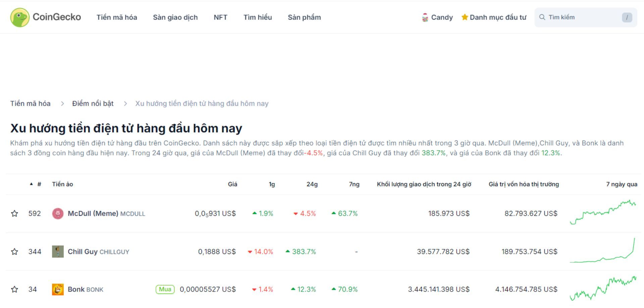Click the search magnifier icon
This screenshot has width=644, height=308.
point(543,17)
